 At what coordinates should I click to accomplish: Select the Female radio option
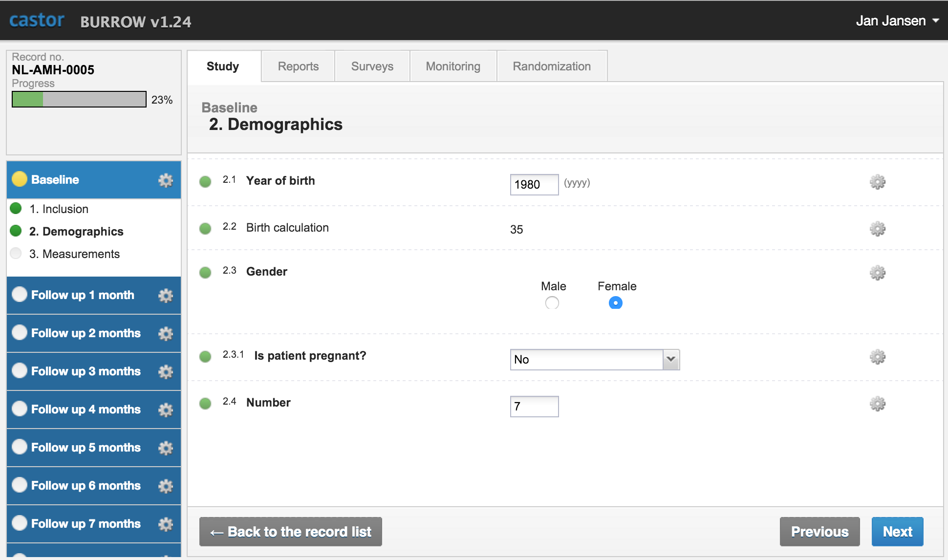pos(615,303)
